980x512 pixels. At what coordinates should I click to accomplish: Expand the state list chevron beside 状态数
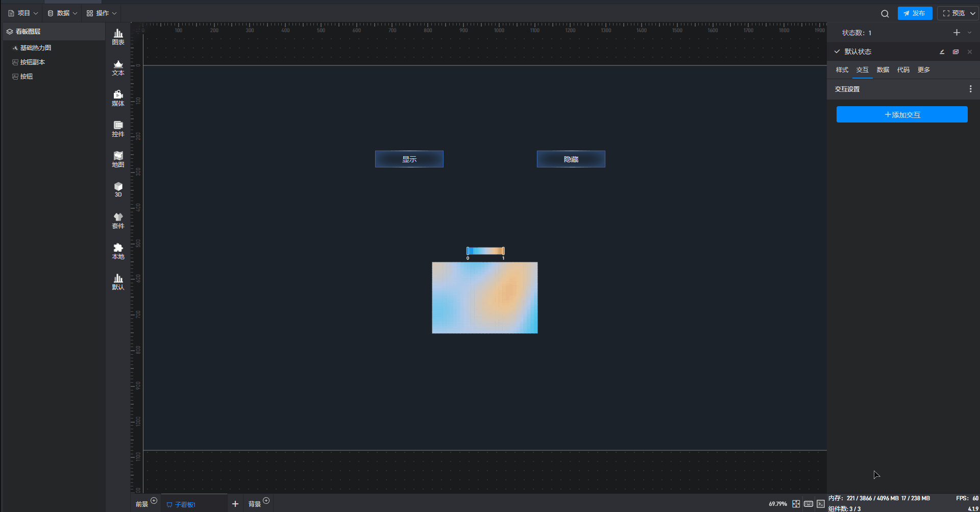[970, 33]
